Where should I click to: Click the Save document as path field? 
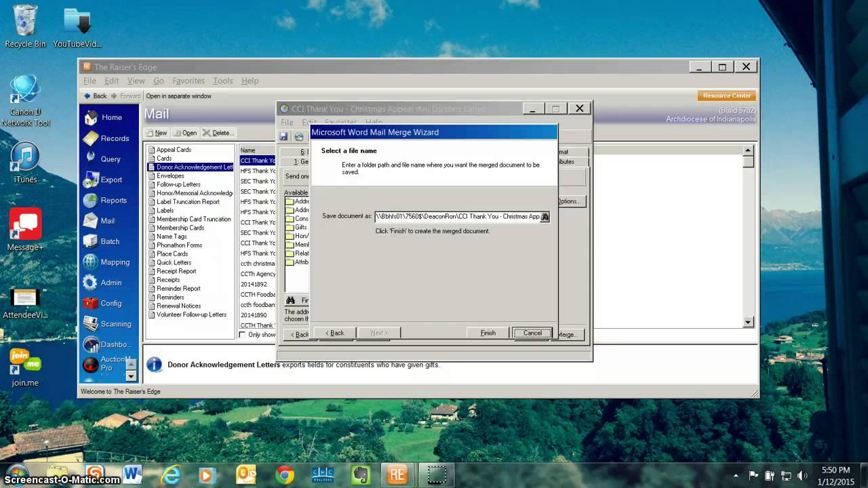tap(458, 217)
